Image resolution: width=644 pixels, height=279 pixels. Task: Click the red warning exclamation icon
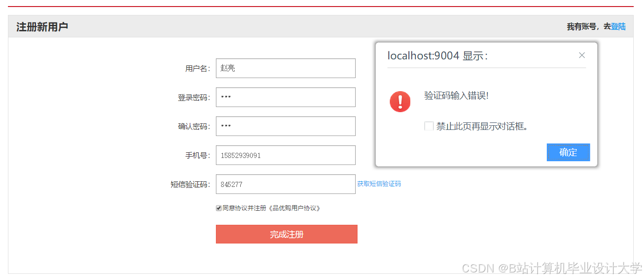click(400, 101)
